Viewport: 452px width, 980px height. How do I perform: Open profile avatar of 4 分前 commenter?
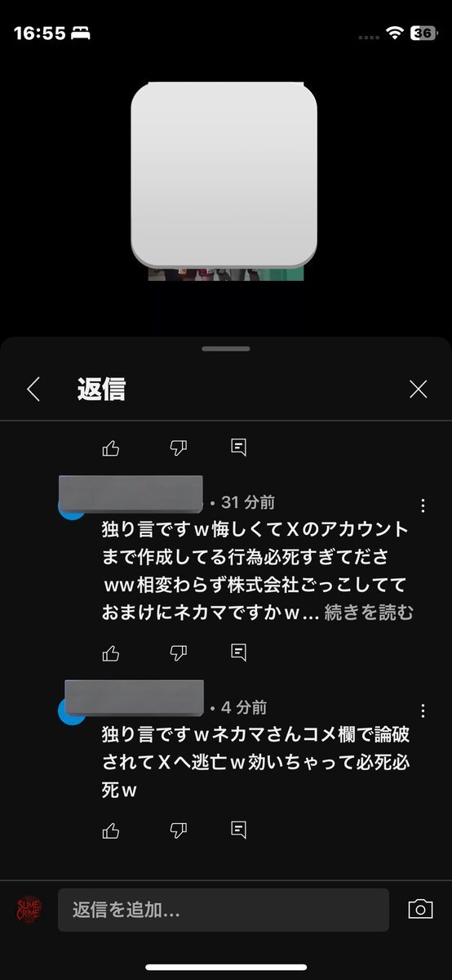[72, 711]
